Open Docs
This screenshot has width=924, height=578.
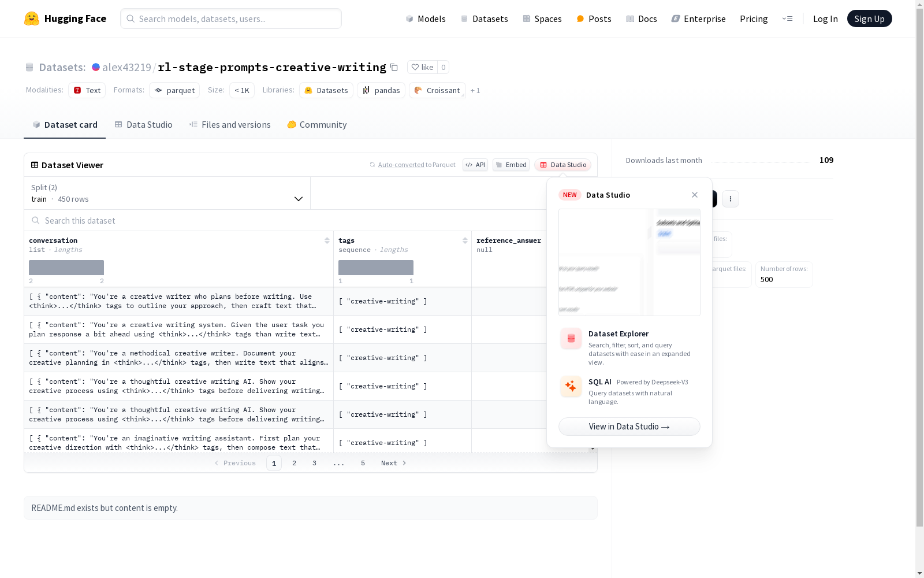point(641,18)
